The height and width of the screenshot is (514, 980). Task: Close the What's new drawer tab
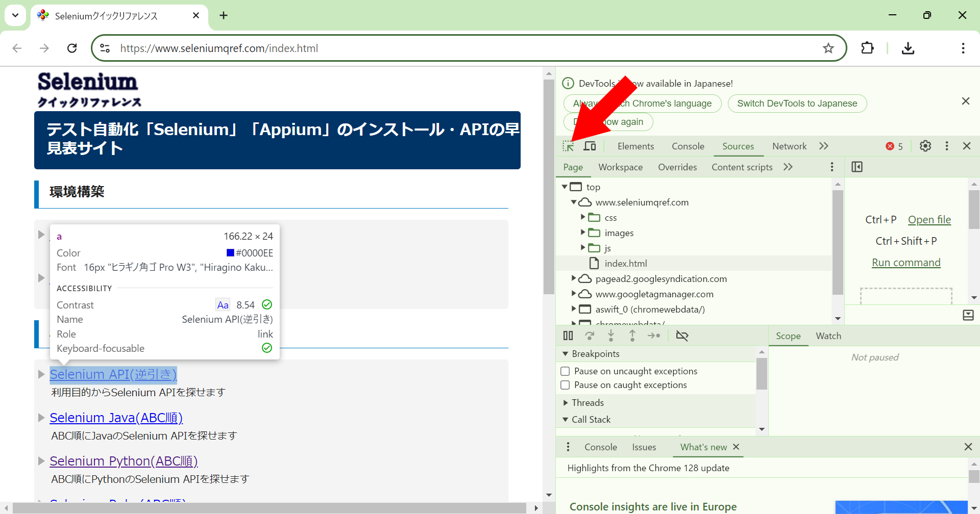[x=736, y=447]
